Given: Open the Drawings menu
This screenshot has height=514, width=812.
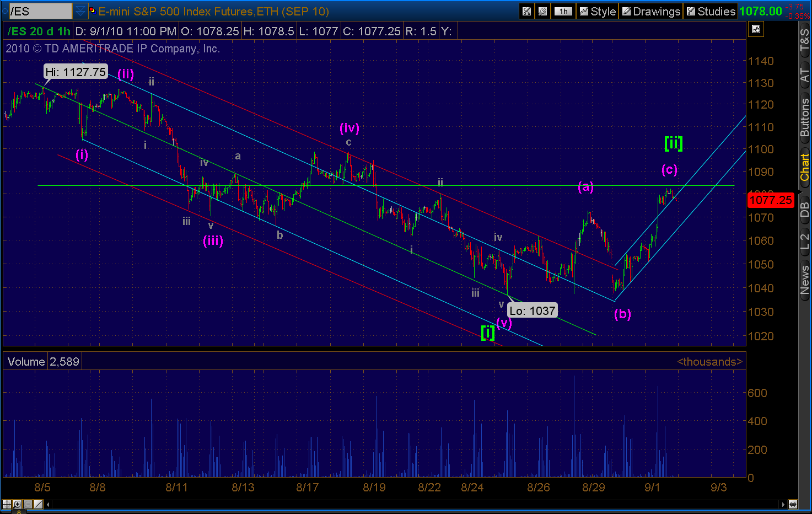Looking at the screenshot, I should (x=651, y=11).
